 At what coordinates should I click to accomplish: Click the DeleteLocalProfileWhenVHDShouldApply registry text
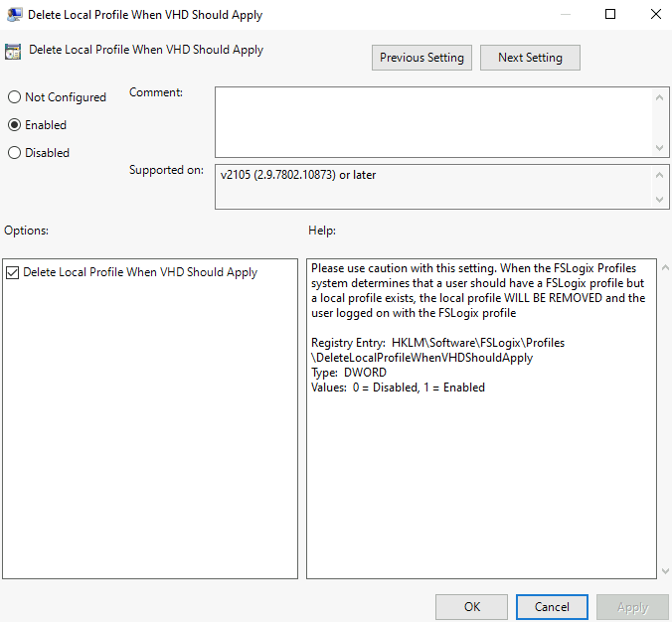point(422,358)
